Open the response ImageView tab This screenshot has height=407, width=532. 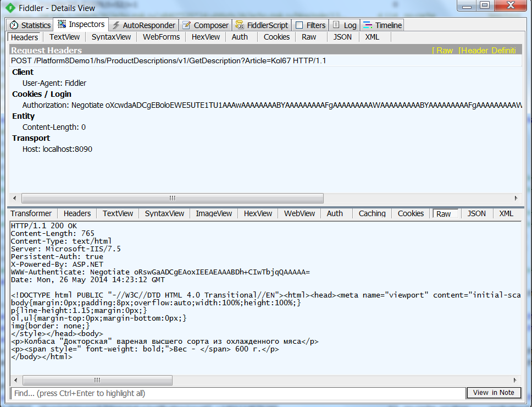tap(214, 214)
